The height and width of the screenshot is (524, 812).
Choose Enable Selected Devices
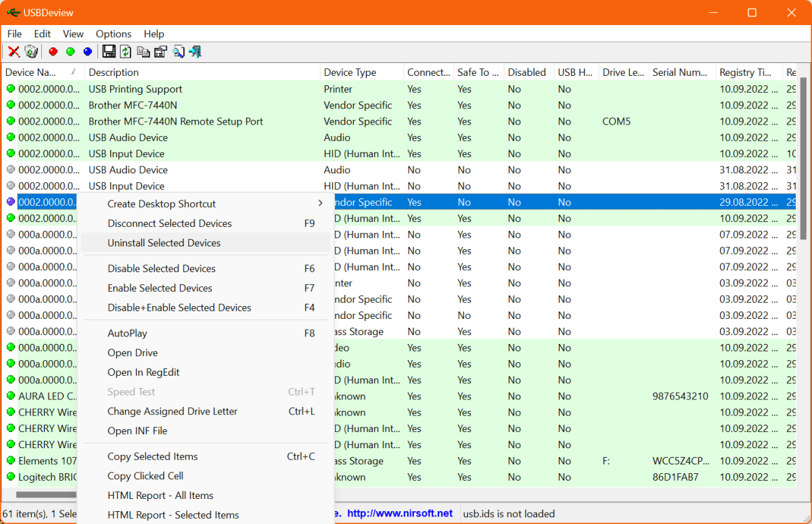coord(206,288)
